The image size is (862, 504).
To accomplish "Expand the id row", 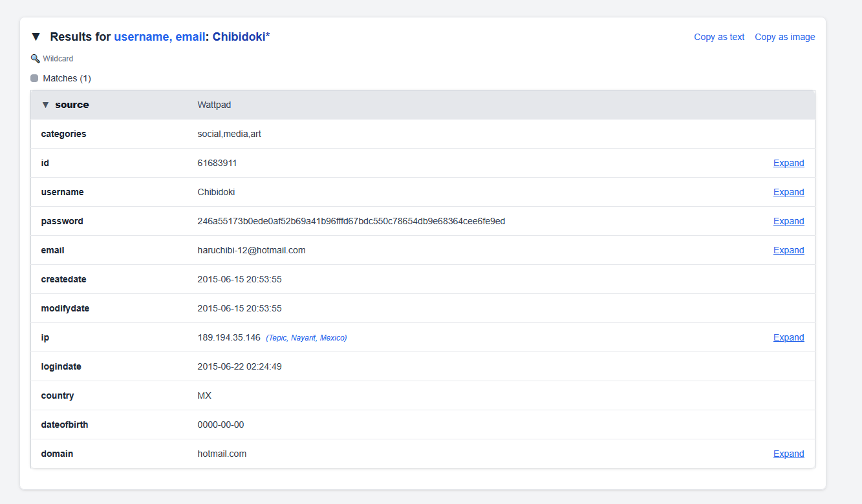I will (788, 163).
